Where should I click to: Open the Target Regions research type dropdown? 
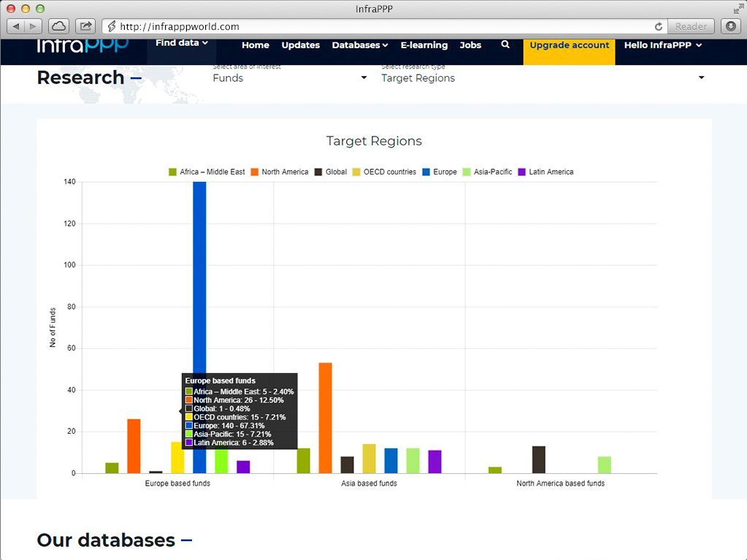542,78
